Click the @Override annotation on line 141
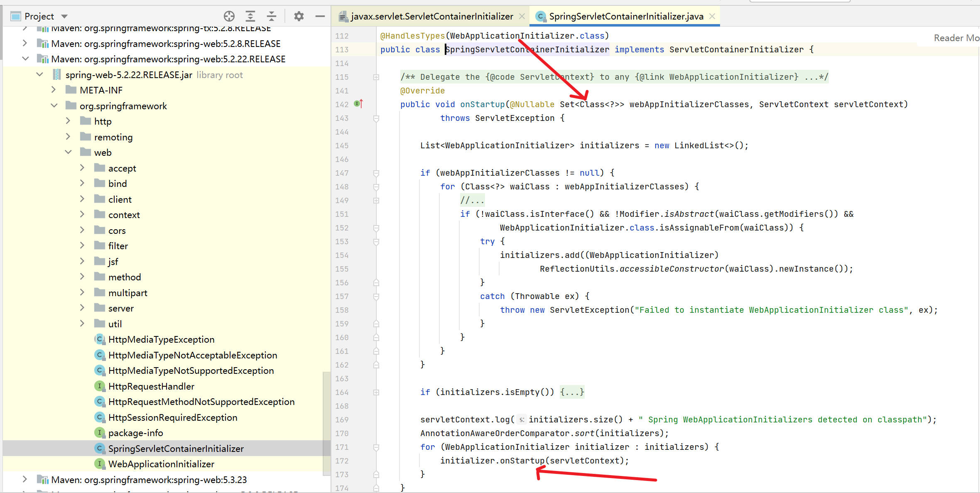Image resolution: width=980 pixels, height=493 pixels. click(x=422, y=91)
